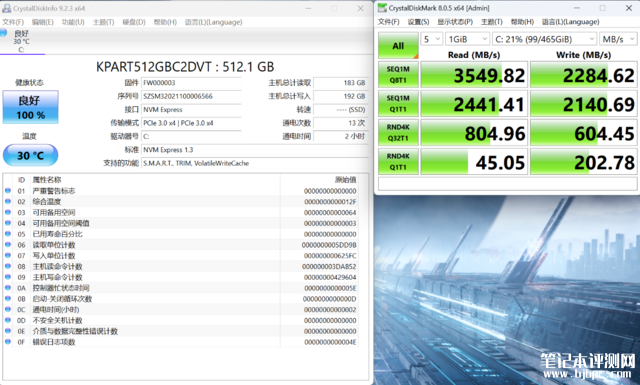Click status dot for attribute 05 已用寿命百分比
The height and width of the screenshot is (385, 640).
8,234
